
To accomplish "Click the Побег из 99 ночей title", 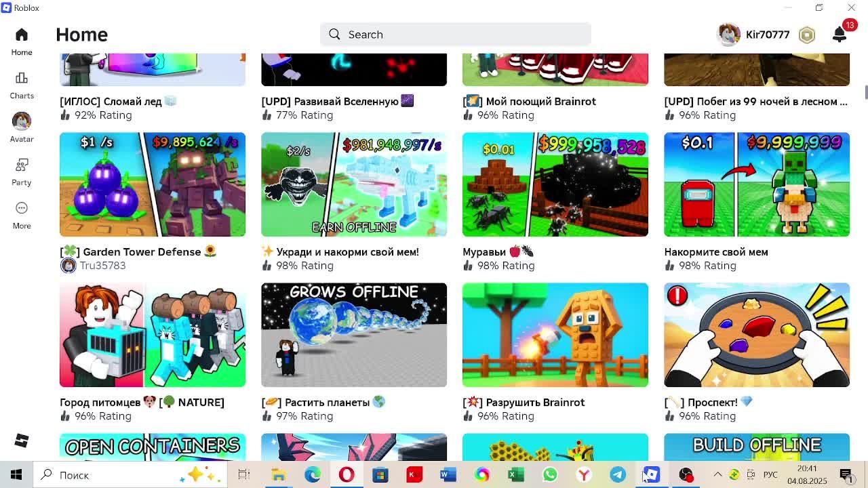I will tap(755, 101).
